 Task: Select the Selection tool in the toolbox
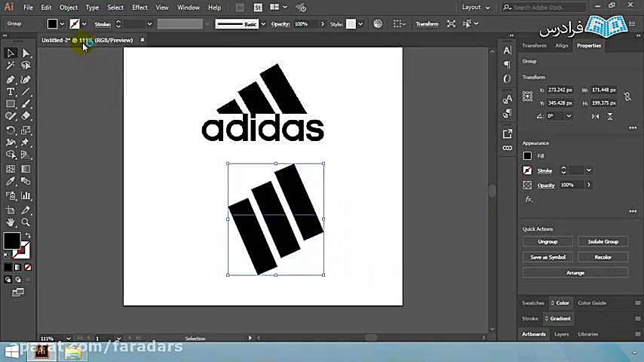(x=11, y=53)
